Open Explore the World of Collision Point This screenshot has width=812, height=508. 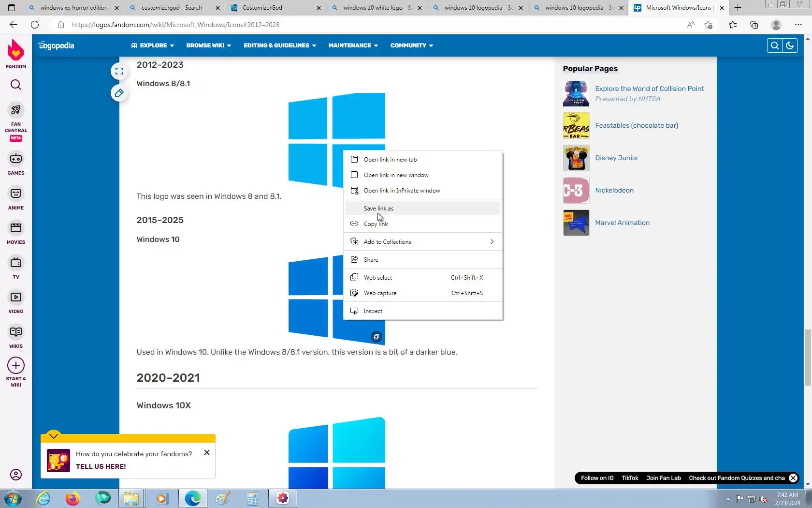tap(650, 89)
